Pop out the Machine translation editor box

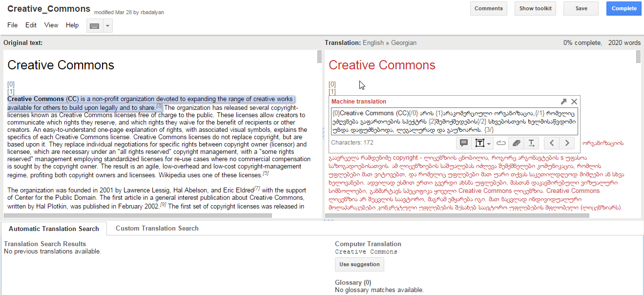(563, 102)
